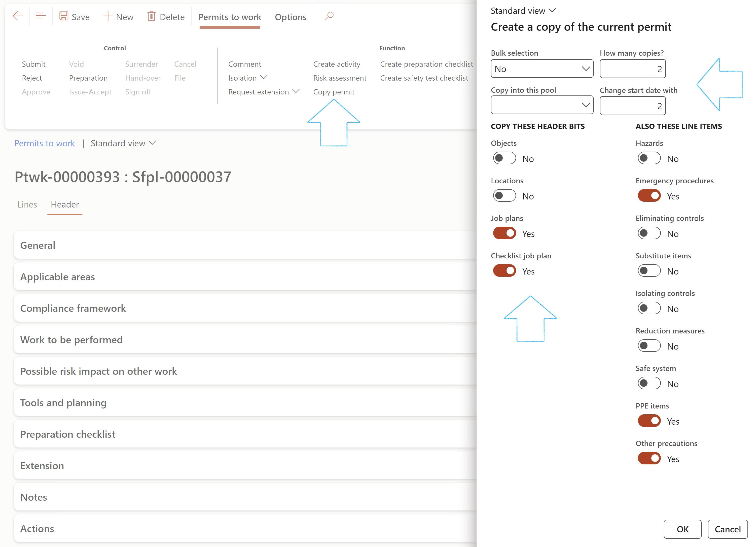Screen dimensions: 756x547
Task: Expand the Actions section
Action: coord(245,529)
